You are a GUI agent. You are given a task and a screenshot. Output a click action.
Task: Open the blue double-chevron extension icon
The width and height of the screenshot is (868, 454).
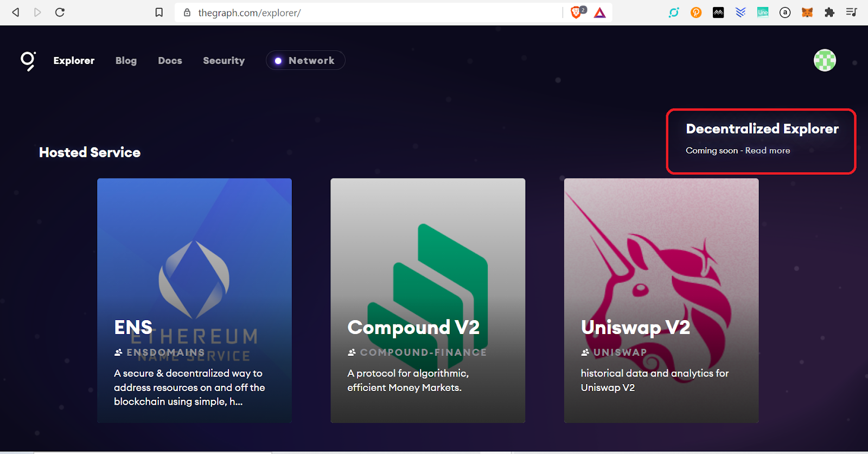[741, 12]
